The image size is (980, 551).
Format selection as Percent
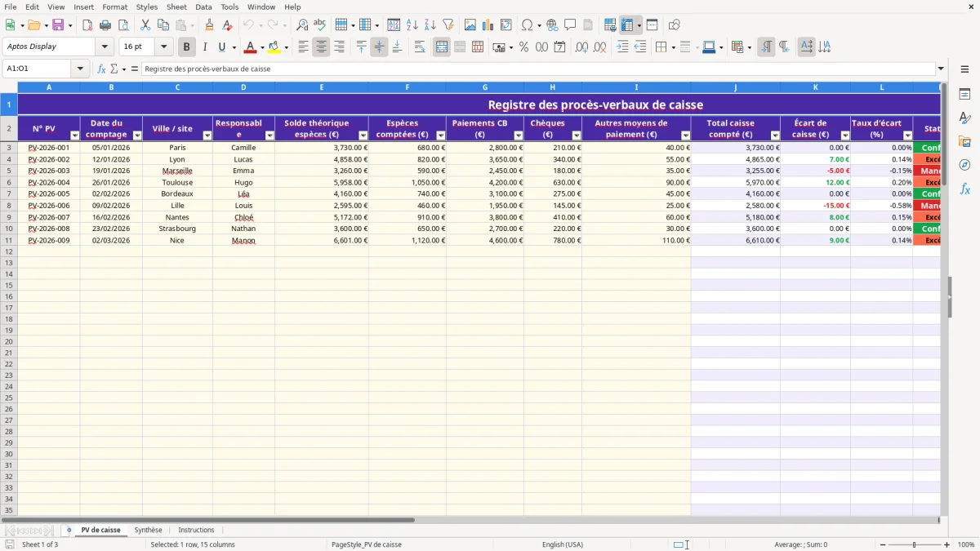click(523, 47)
